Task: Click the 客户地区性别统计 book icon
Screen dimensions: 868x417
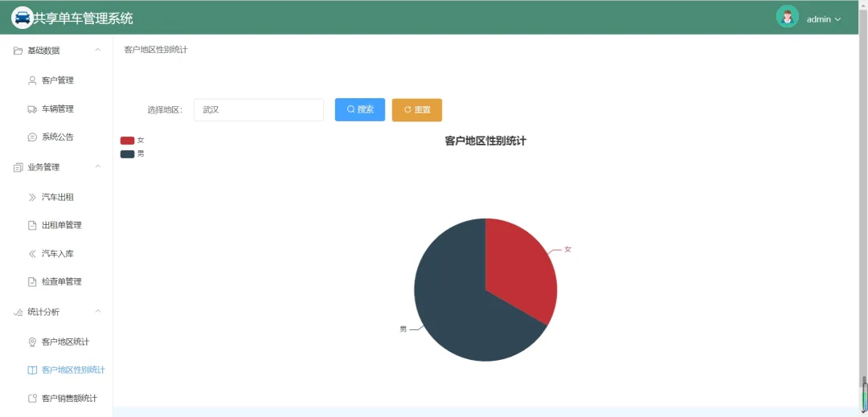Action: tap(32, 370)
